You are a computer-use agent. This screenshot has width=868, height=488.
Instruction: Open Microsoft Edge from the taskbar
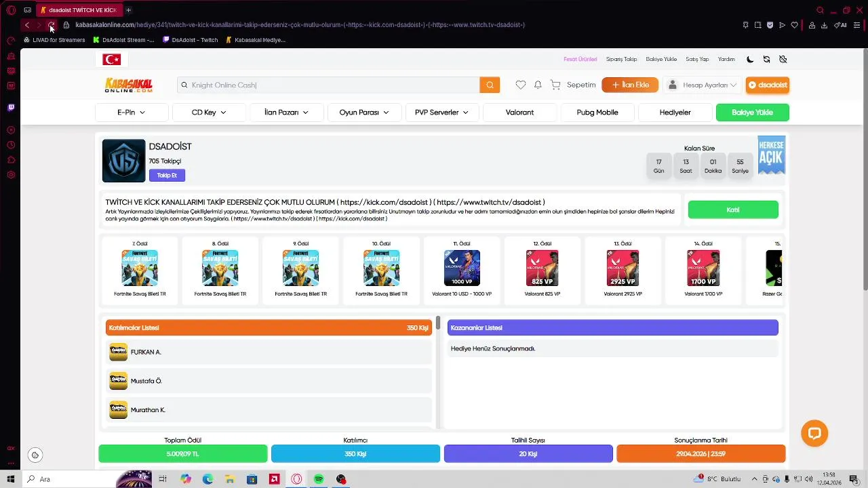pos(208,479)
